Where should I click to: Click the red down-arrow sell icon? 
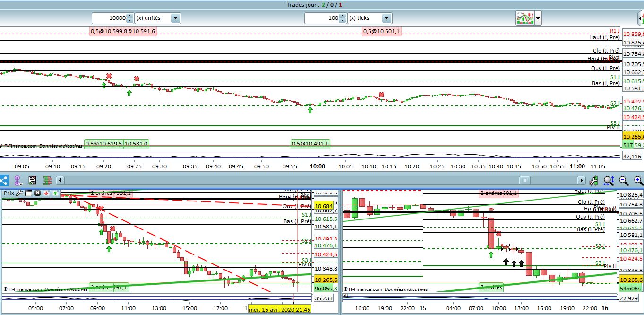46,193
